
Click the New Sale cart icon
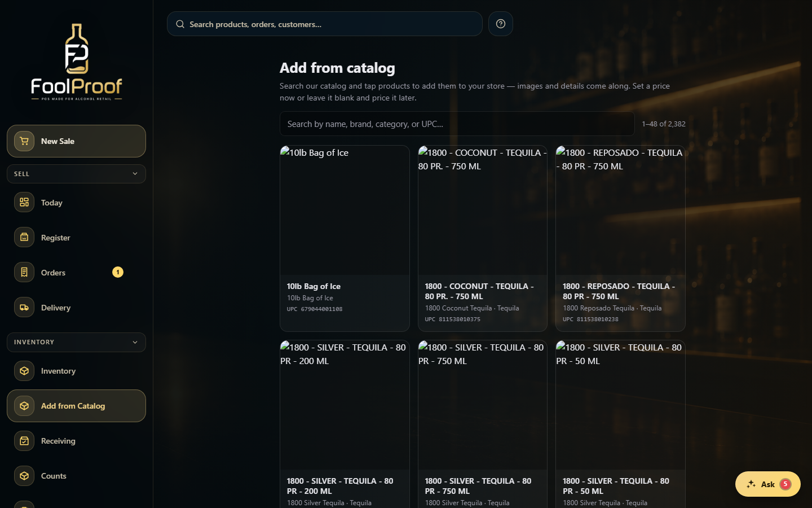coord(24,141)
